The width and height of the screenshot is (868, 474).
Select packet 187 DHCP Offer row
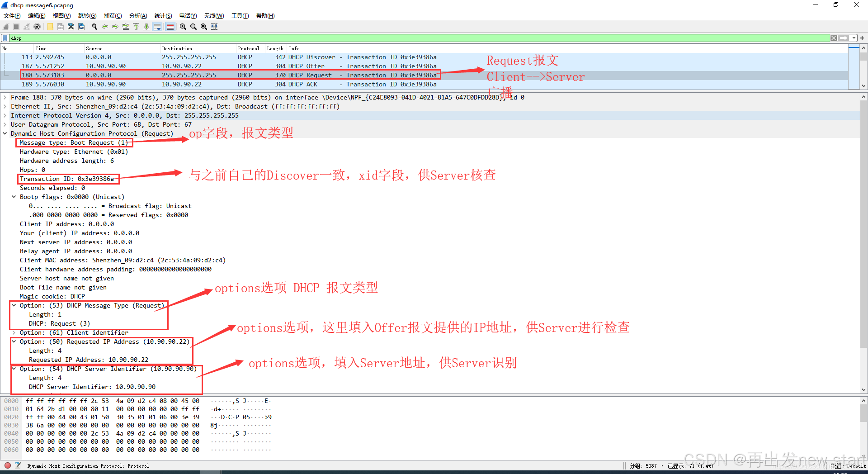(424, 66)
